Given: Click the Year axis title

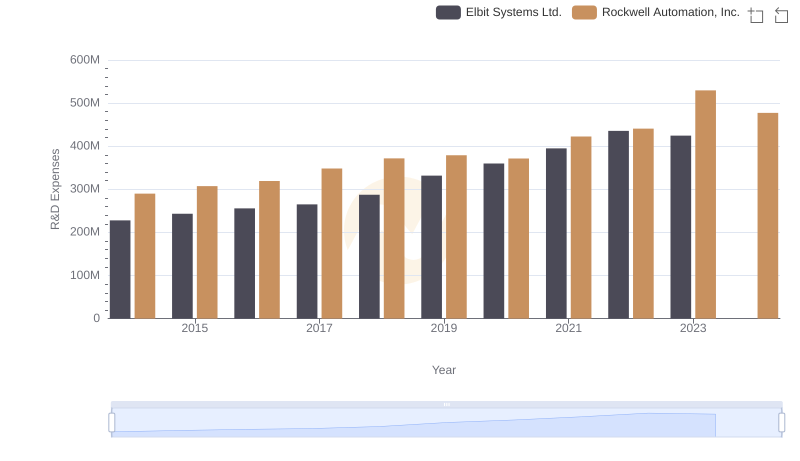Looking at the screenshot, I should (444, 370).
